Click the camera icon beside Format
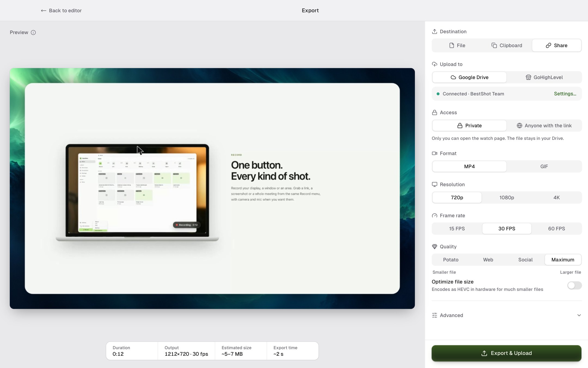The width and height of the screenshot is (588, 368). [434, 153]
